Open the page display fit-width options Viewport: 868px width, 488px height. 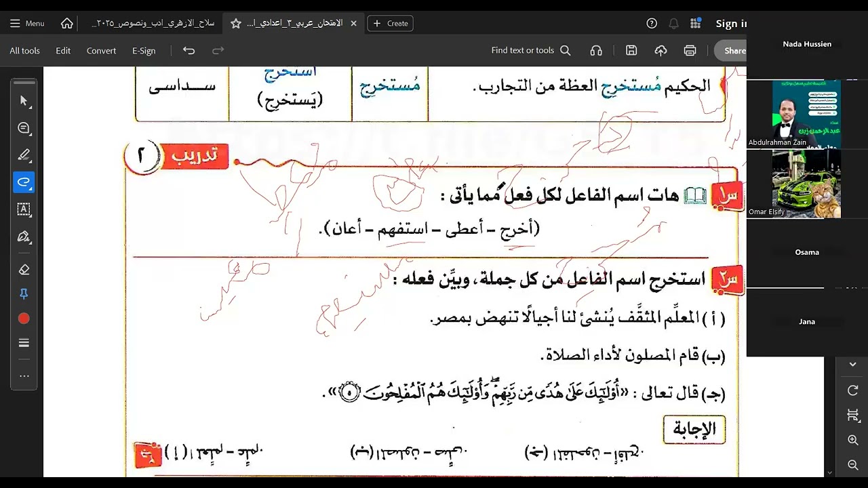(853, 415)
